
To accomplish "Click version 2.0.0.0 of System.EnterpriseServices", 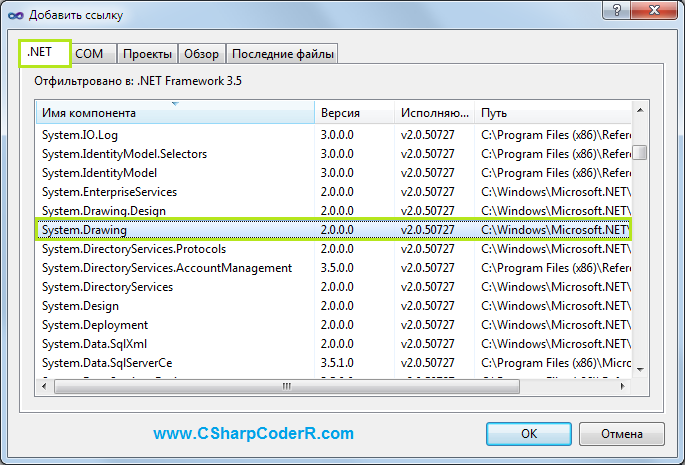I will point(337,192).
